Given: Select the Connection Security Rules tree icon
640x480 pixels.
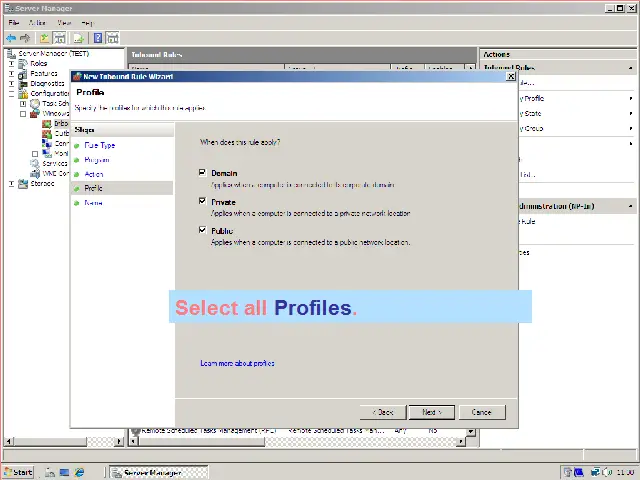Looking at the screenshot, I should tap(47, 143).
